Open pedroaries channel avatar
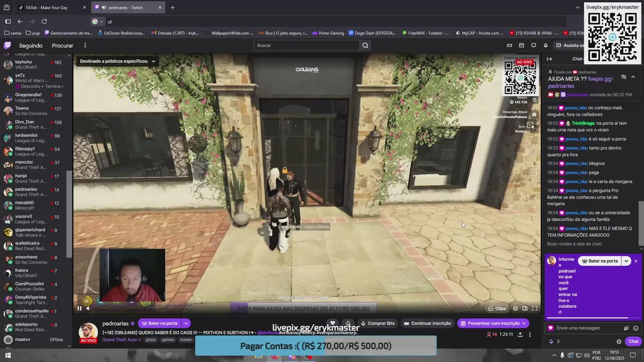This screenshot has width=644, height=362. [88, 332]
